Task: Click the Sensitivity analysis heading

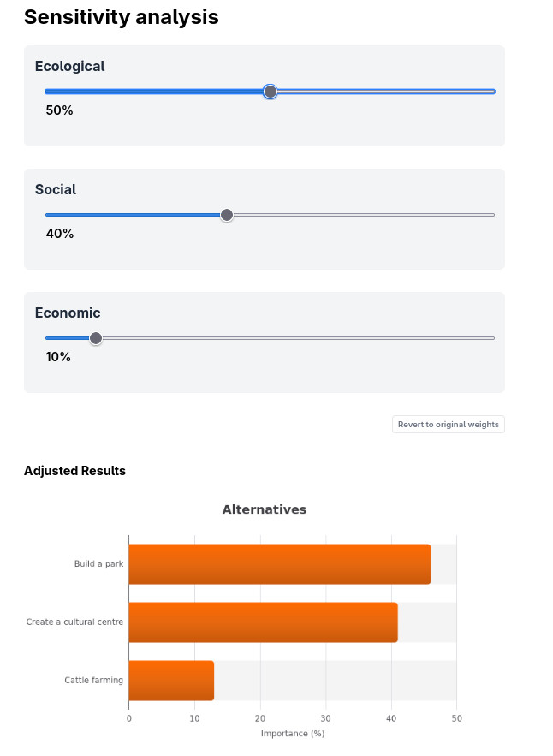Action: pos(122,17)
